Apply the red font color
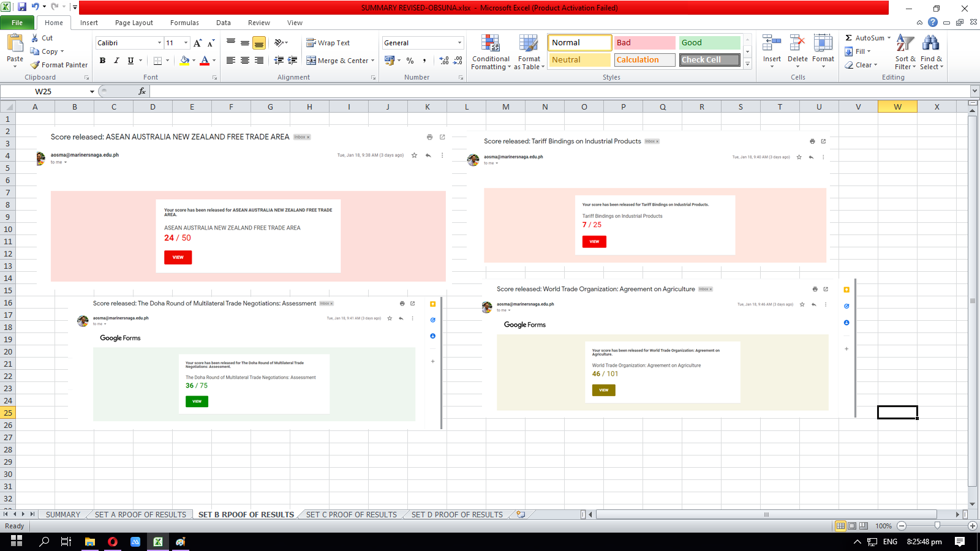The width and height of the screenshot is (980, 551). coord(205,61)
